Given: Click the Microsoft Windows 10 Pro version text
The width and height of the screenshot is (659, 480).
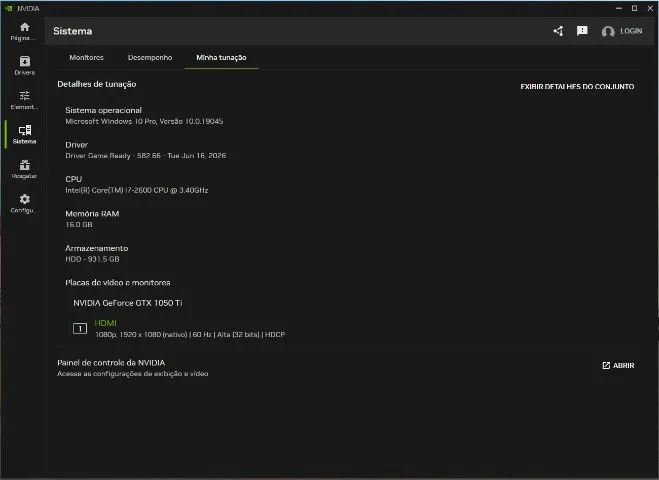Looking at the screenshot, I should [x=144, y=121].
